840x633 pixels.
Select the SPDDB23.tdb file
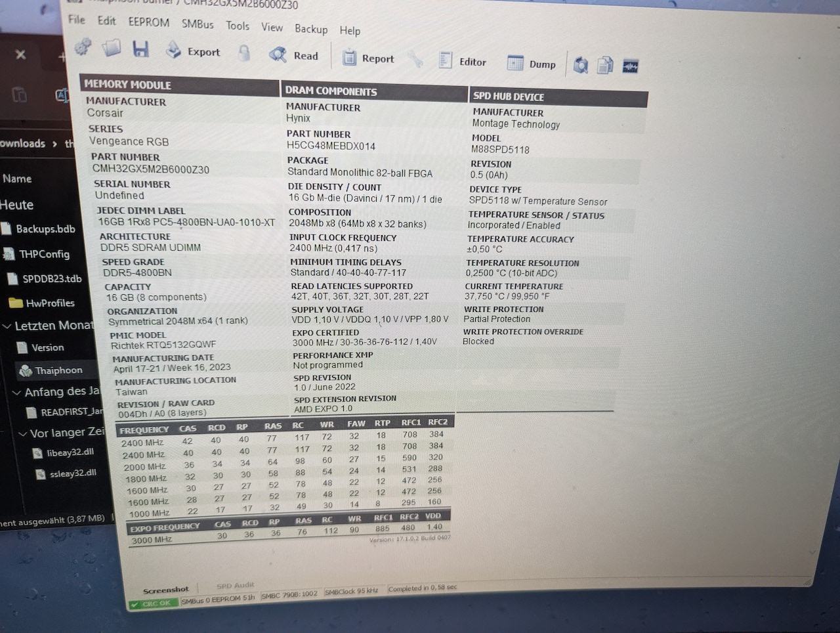(45, 278)
